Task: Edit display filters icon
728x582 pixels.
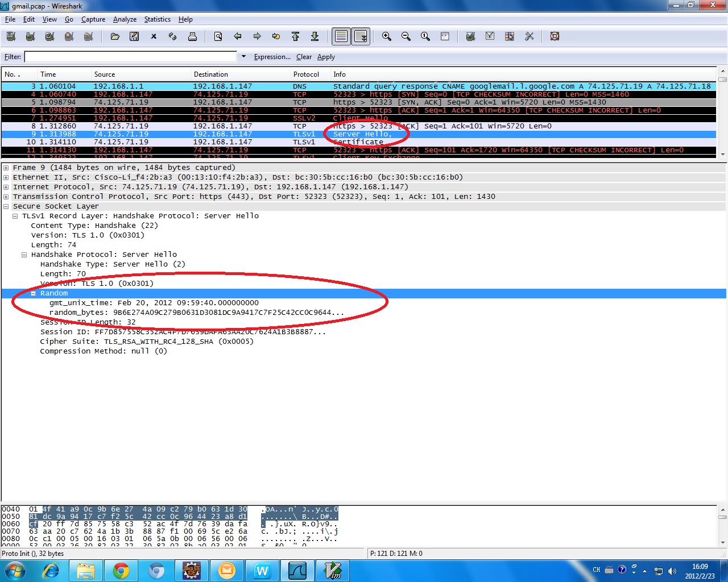Action: (x=490, y=36)
